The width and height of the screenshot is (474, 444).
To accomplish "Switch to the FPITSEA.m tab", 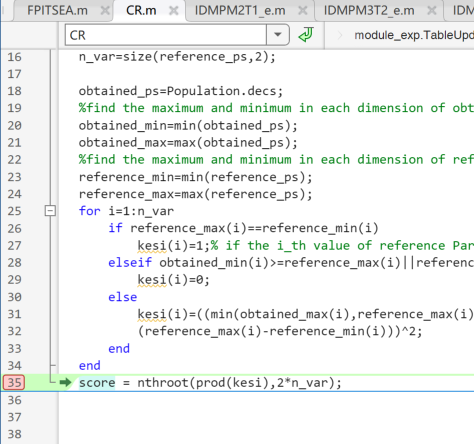I will (x=57, y=10).
